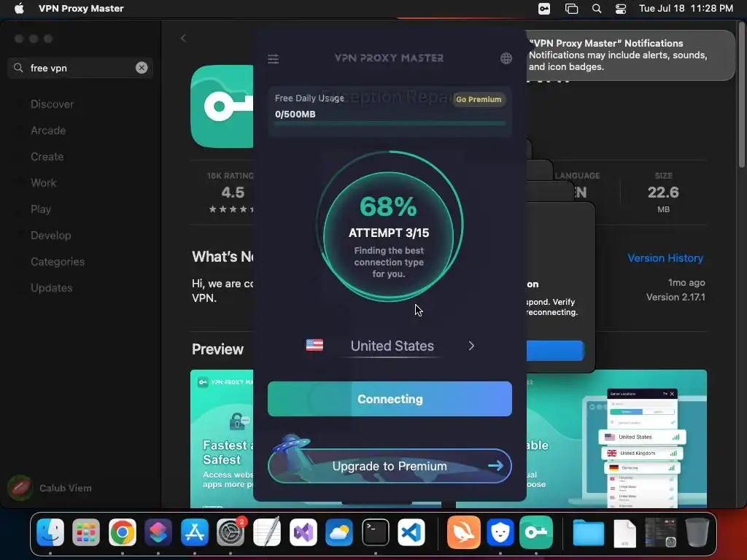Image resolution: width=747 pixels, height=560 pixels.
Task: Click the search magnifier in App Store sidebar
Action: [x=18, y=68]
